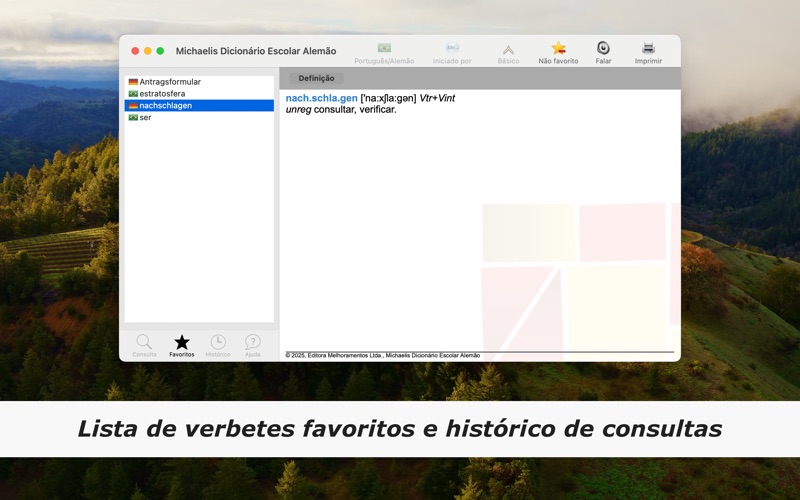The height and width of the screenshot is (500, 800).
Task: Click the nach.schla.gen headword
Action: [x=321, y=98]
